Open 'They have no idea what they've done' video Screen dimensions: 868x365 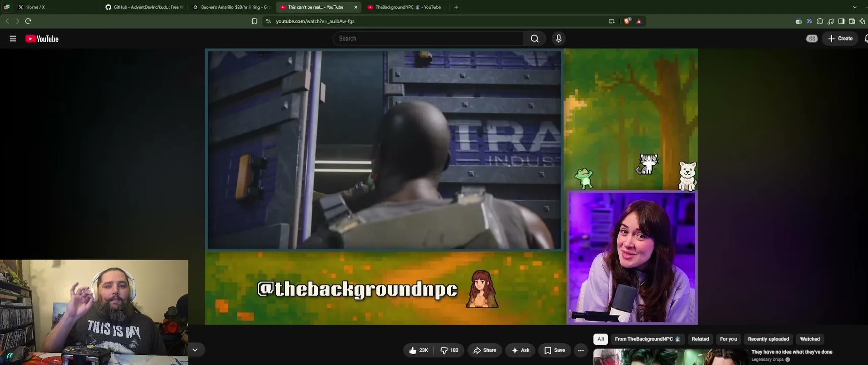click(x=792, y=352)
